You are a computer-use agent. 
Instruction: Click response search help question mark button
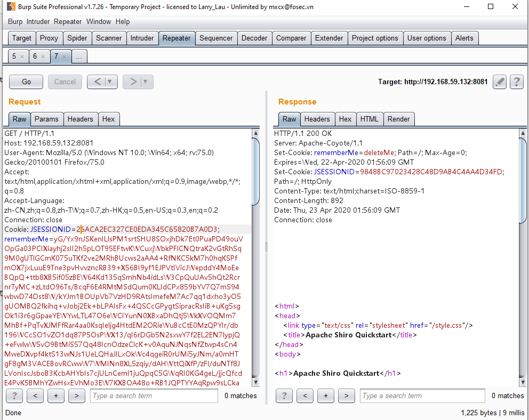[284, 395]
